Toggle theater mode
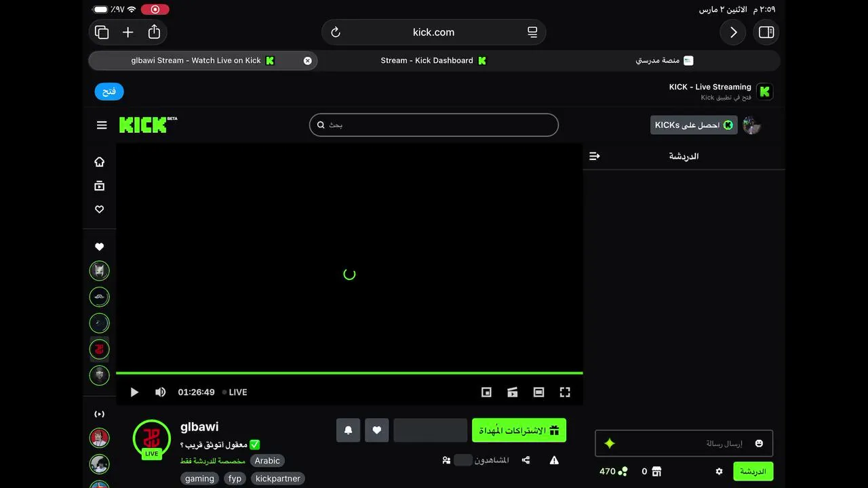Viewport: 868px width, 488px height. (x=538, y=392)
